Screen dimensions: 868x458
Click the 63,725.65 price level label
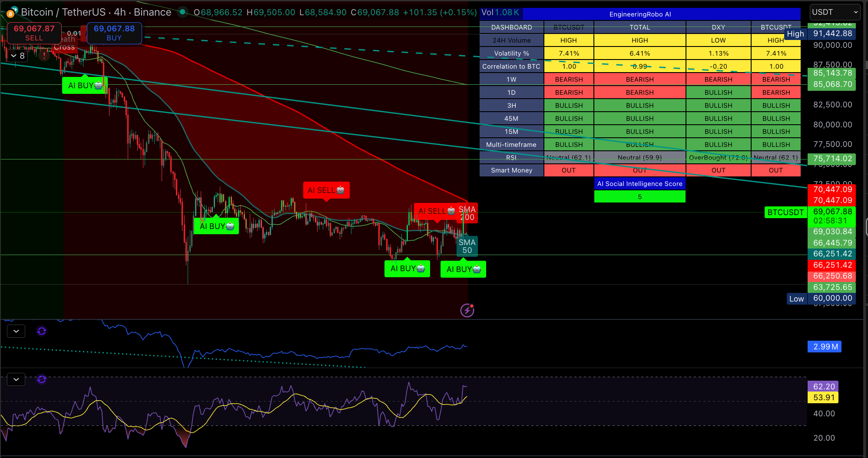832,287
